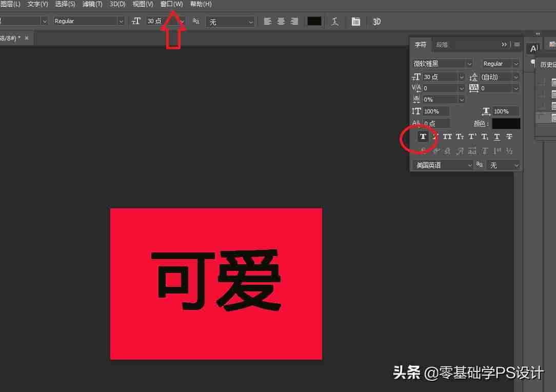Open the 视图(V) menu

(x=143, y=4)
